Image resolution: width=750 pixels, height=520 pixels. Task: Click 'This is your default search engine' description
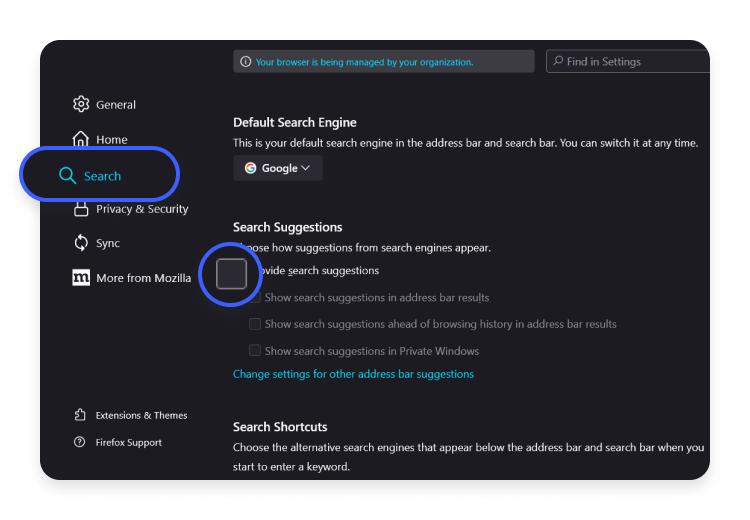click(x=465, y=143)
